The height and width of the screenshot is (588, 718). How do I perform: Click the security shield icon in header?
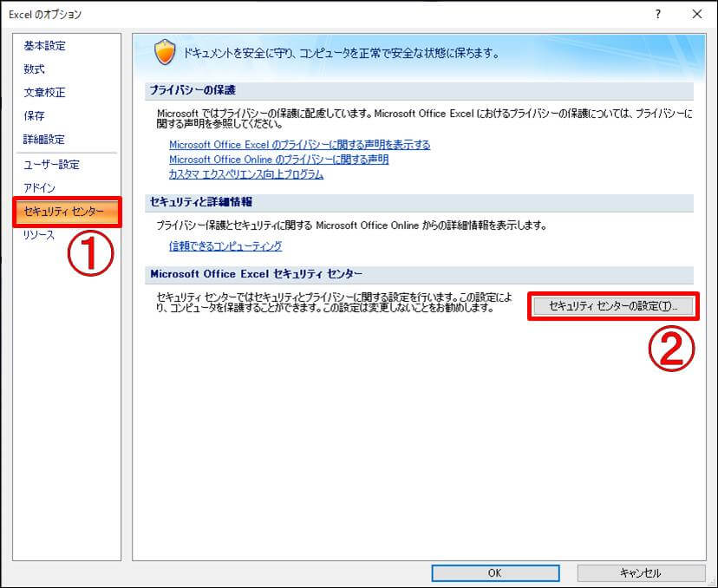[165, 52]
